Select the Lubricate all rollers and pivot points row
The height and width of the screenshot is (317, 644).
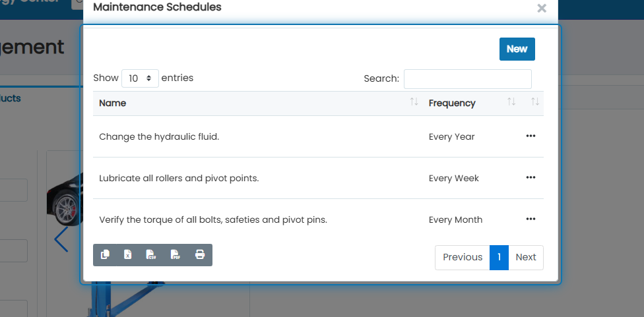pos(318,178)
